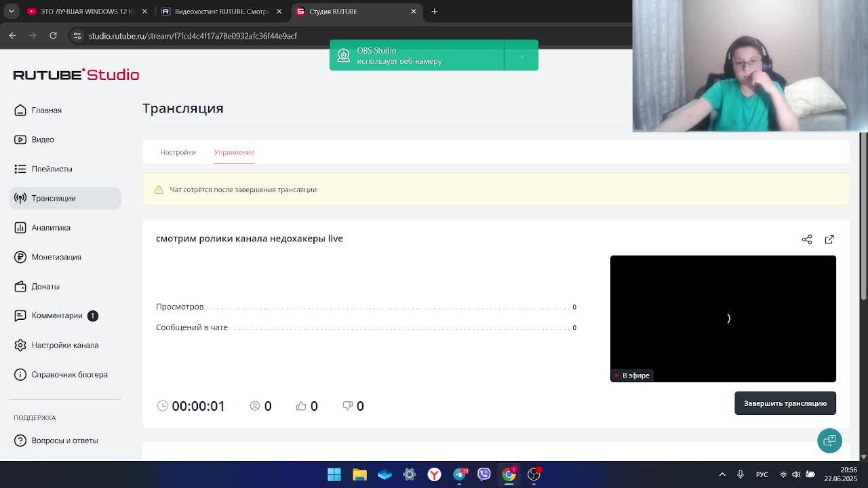Go to Плейлисты in the sidebar
The image size is (868, 488).
[x=65, y=169]
